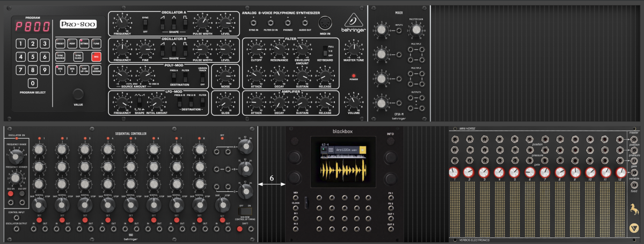Click the Mini Horse fixed jack
Image resolution: width=644 pixels, height=244 pixels.
click(634, 184)
